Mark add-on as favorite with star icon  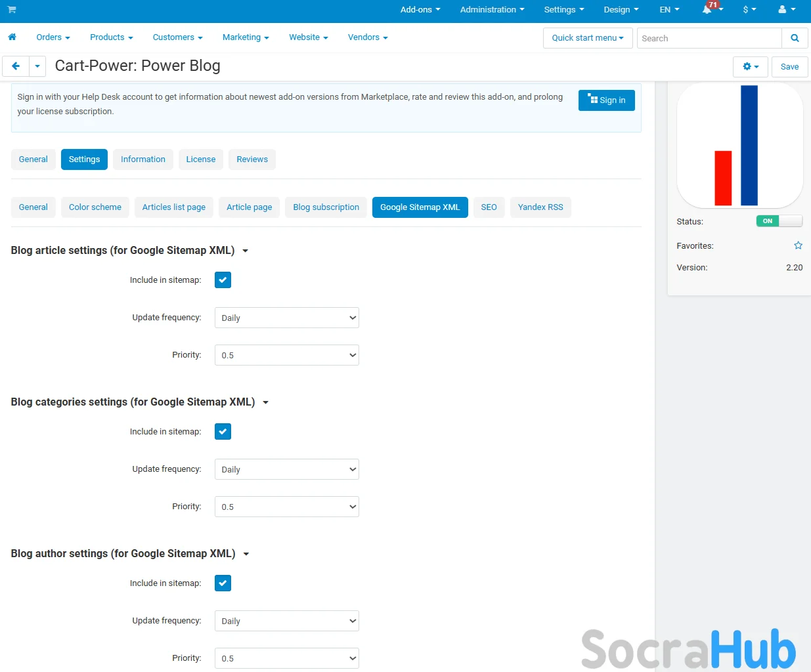click(x=798, y=245)
